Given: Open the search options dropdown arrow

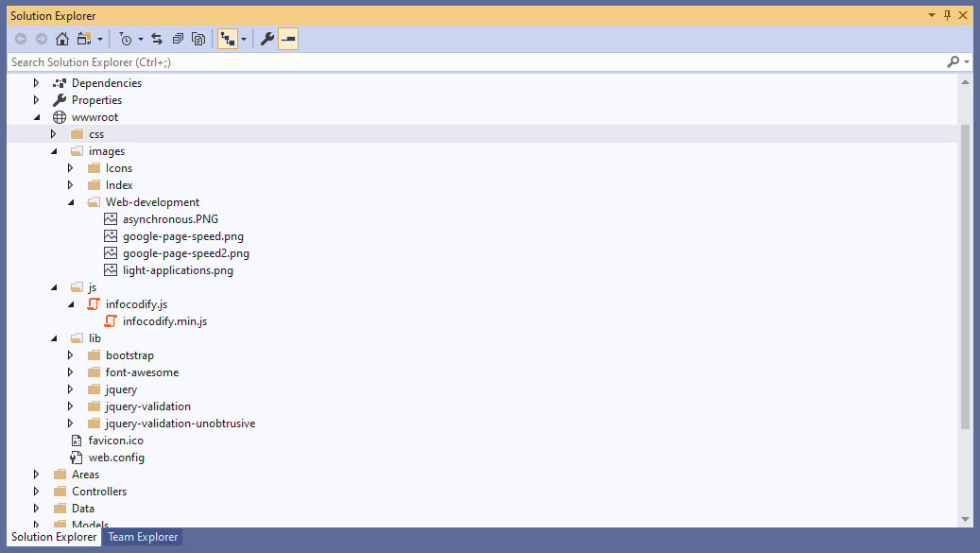Looking at the screenshot, I should pyautogui.click(x=967, y=61).
